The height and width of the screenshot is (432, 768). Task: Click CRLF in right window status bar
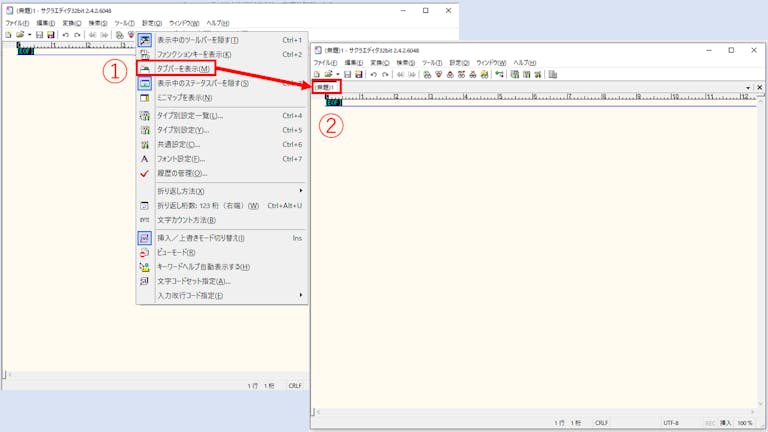click(x=601, y=423)
